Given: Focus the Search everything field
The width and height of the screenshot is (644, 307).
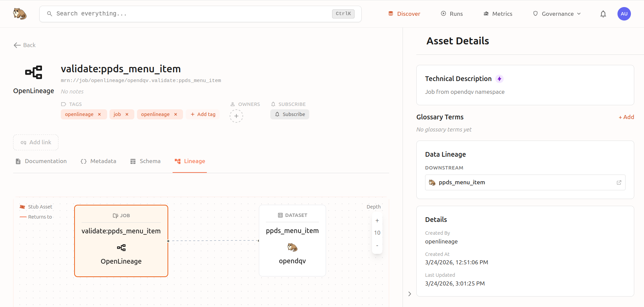Looking at the screenshot, I should [x=200, y=14].
